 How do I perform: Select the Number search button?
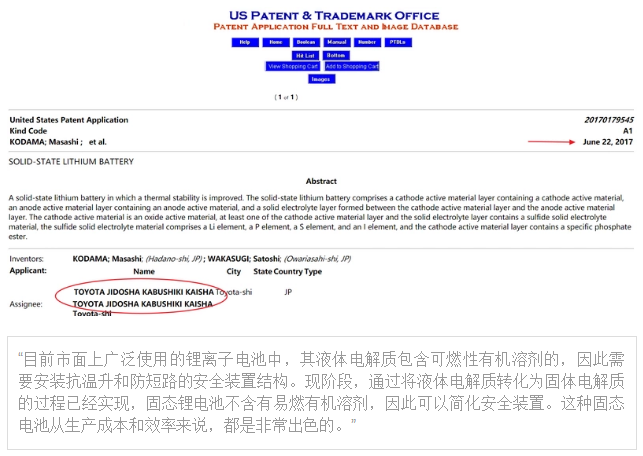pos(367,43)
